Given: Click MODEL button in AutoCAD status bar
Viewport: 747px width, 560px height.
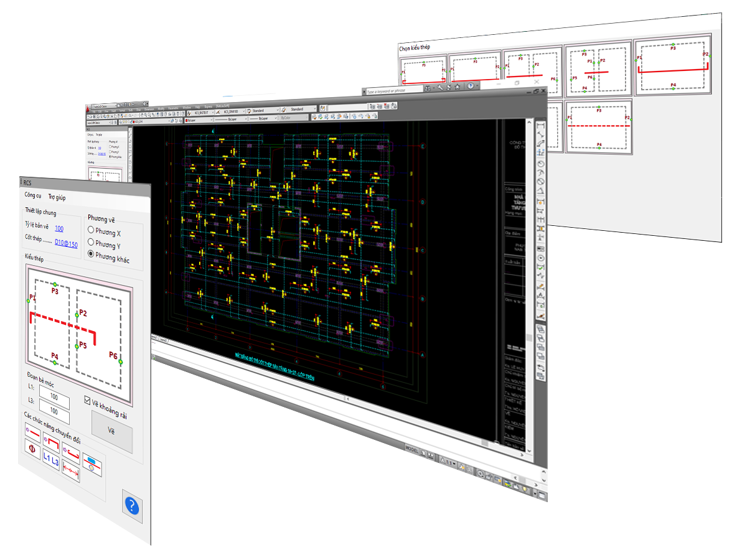Looking at the screenshot, I should tap(412, 449).
